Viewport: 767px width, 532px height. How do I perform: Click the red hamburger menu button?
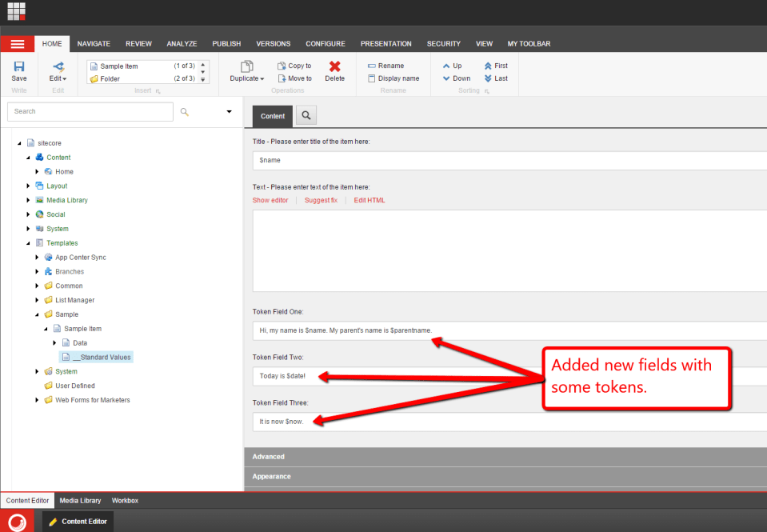point(18,44)
